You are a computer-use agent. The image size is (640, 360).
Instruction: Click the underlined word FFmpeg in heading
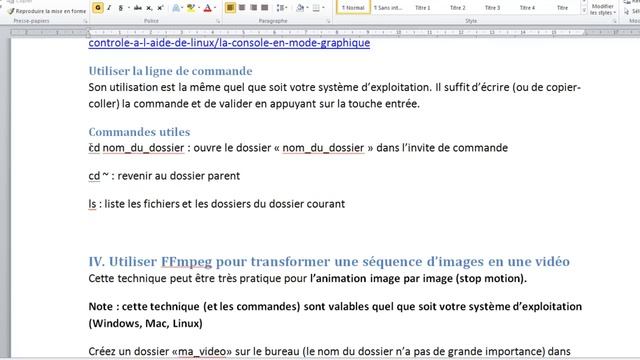[186, 262]
